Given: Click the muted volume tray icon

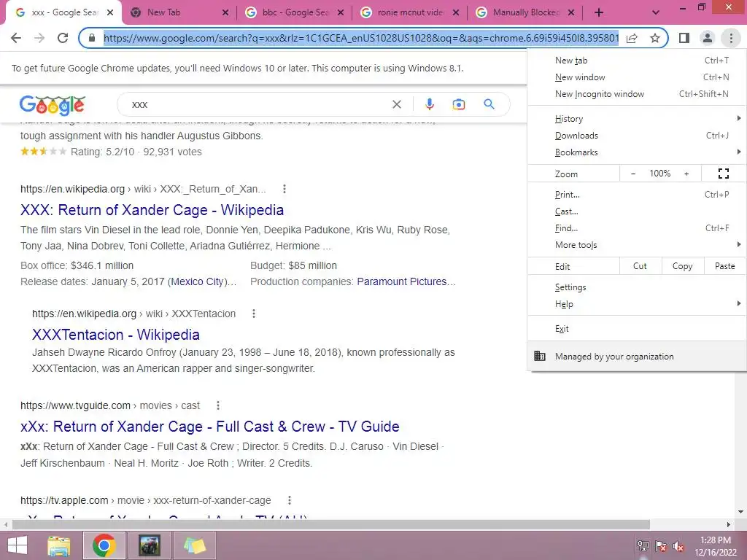Looking at the screenshot, I should (x=679, y=546).
